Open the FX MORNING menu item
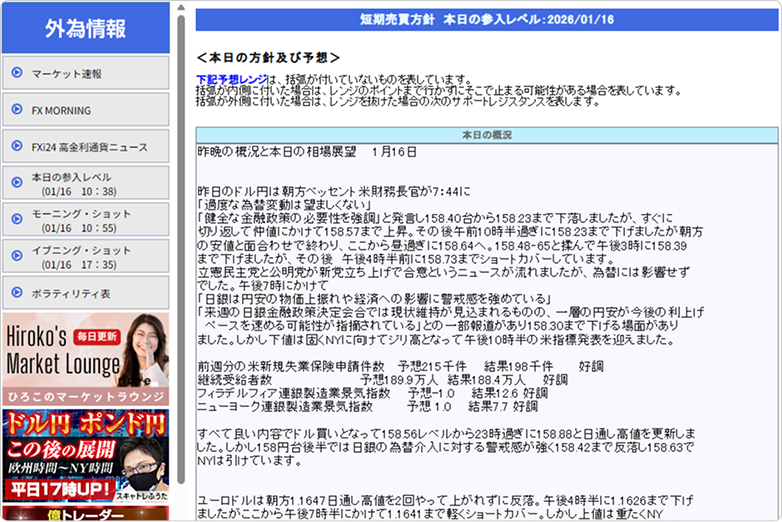Image resolution: width=782 pixels, height=522 pixels. click(x=86, y=109)
